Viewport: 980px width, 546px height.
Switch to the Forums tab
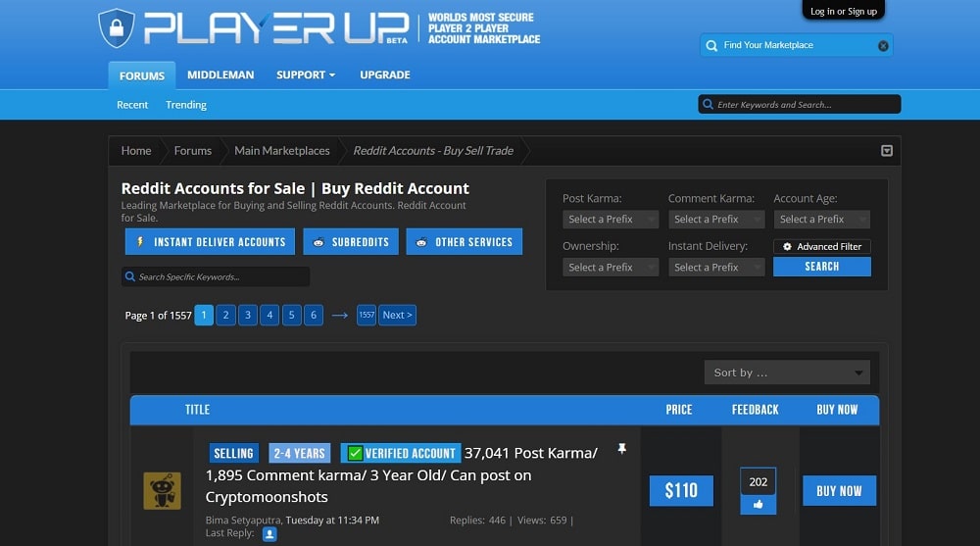coord(142,75)
